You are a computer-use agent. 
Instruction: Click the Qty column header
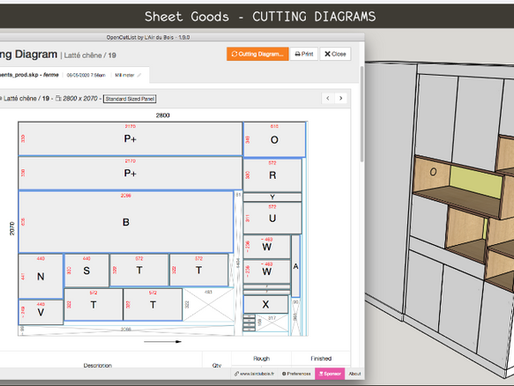(217, 366)
